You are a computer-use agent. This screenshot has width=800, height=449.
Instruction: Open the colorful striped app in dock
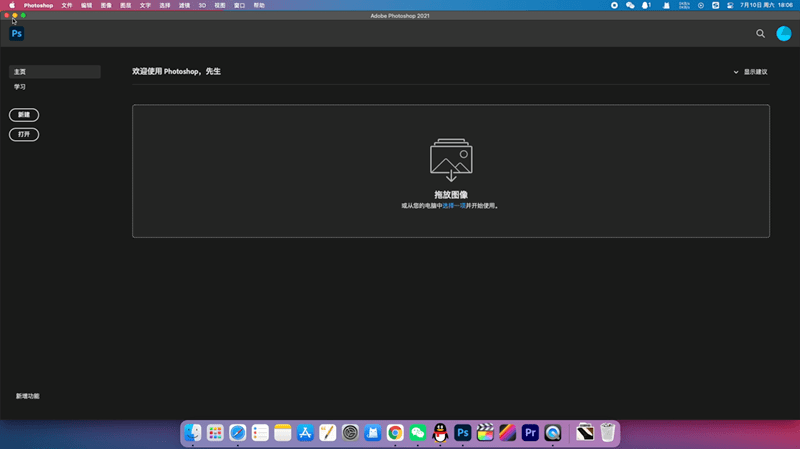point(508,433)
